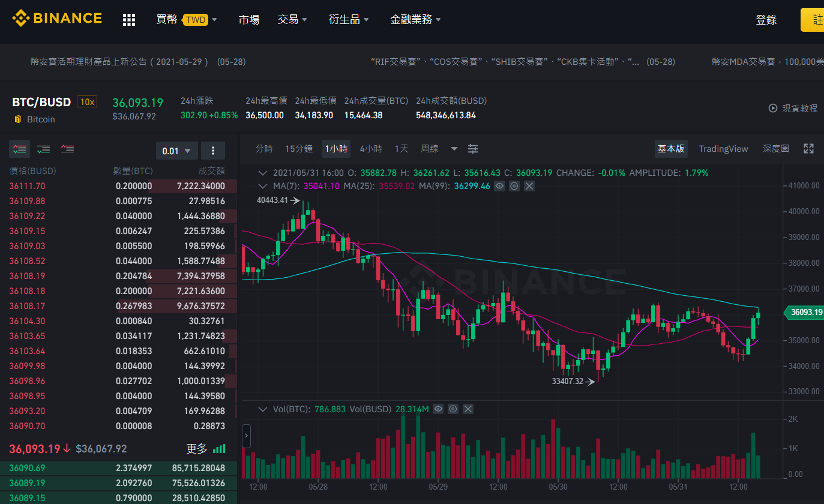The image size is (824, 504).
Task: Open the 0.01 price precision dropdown
Action: tap(177, 151)
